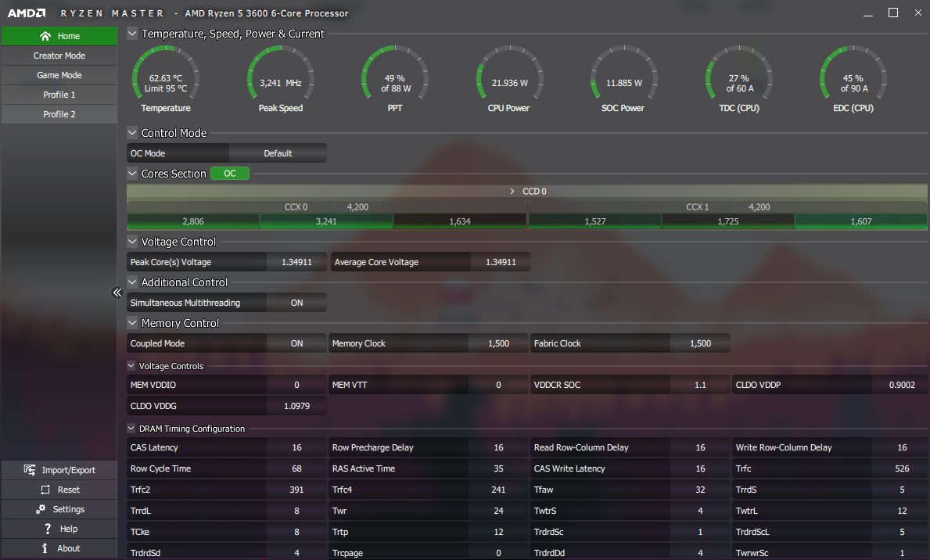Select core with speed 3,241
930x560 pixels.
[326, 221]
